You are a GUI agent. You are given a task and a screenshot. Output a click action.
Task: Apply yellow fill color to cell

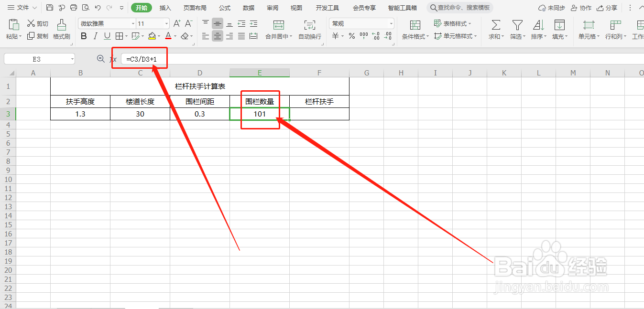tap(152, 36)
